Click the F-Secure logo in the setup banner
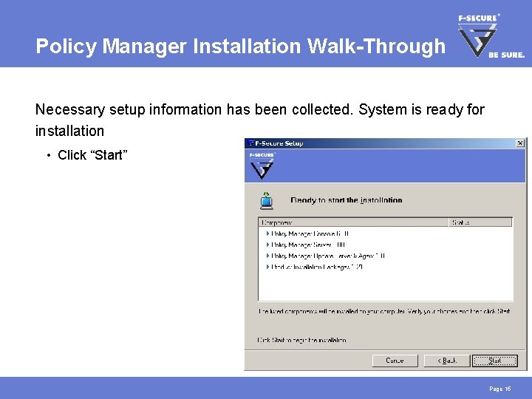The image size is (532, 399). [x=262, y=166]
